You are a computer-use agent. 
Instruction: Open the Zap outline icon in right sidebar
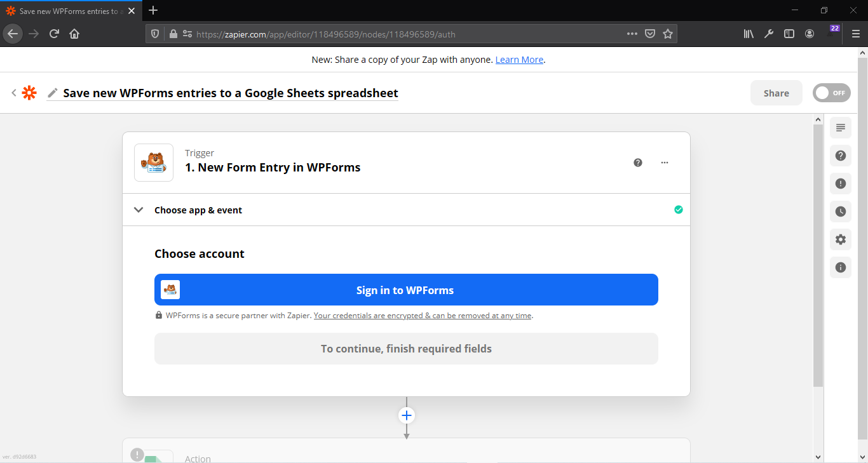pyautogui.click(x=841, y=128)
